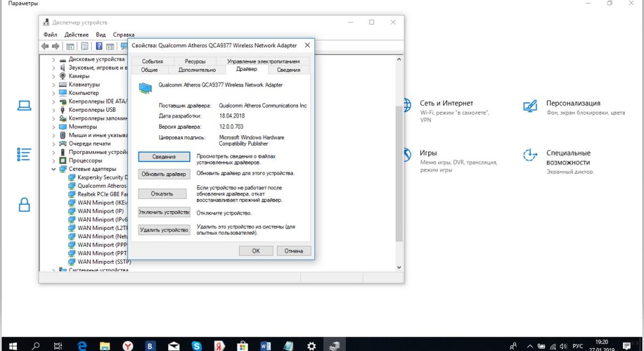644x351 pixels.
Task: Switch to the Сведения tab
Action: click(x=289, y=70)
